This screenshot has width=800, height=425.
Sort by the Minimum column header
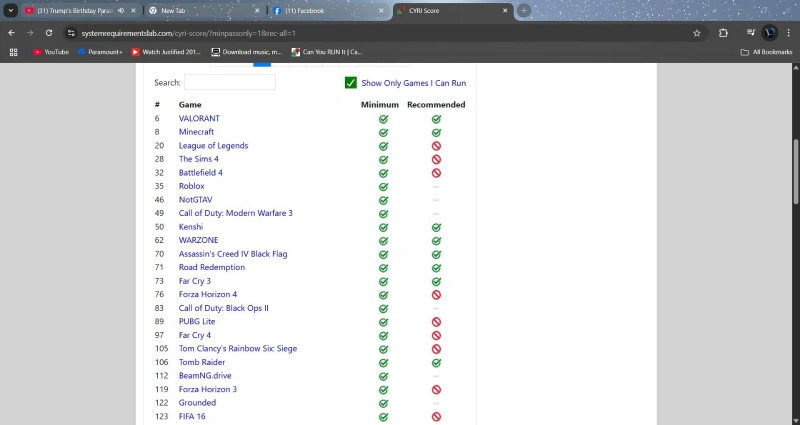click(x=380, y=105)
